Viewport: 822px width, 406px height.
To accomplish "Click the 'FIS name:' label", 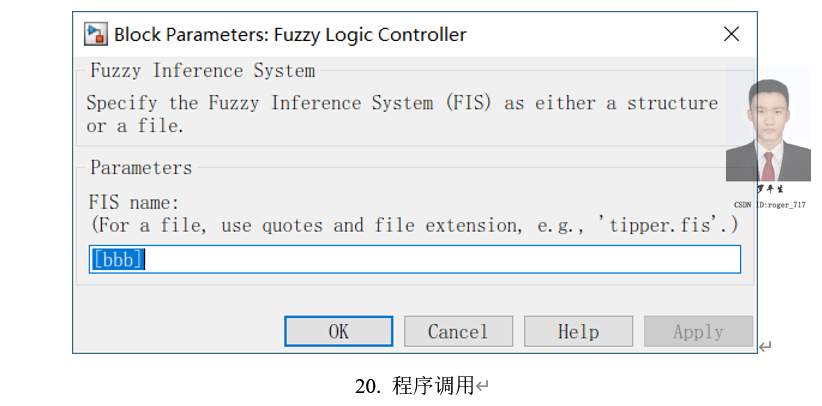I will [x=134, y=204].
